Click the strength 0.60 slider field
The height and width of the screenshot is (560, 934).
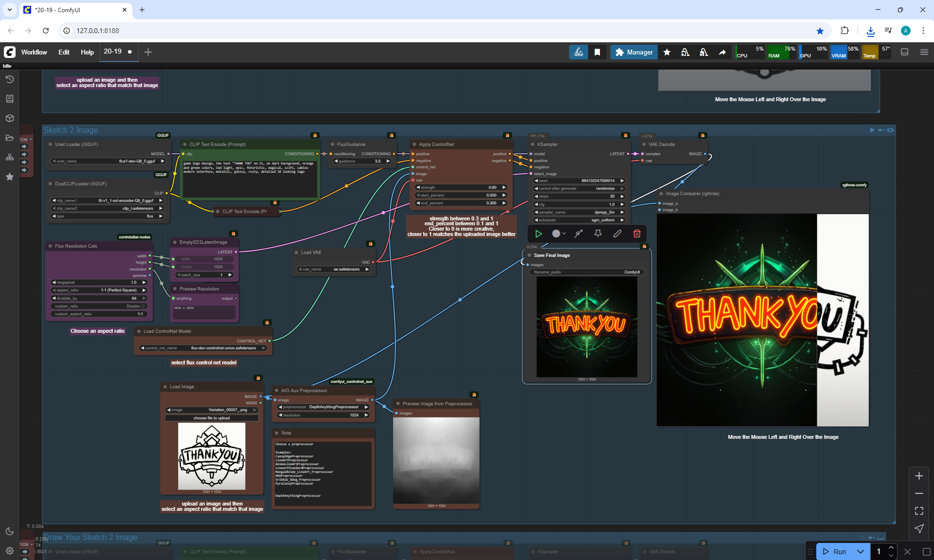point(461,187)
